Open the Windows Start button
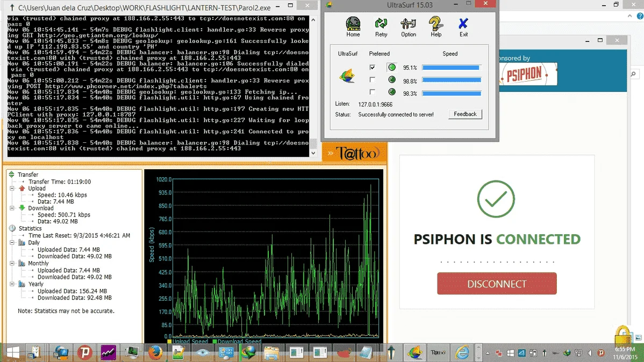644x362 pixels. coord(13,352)
